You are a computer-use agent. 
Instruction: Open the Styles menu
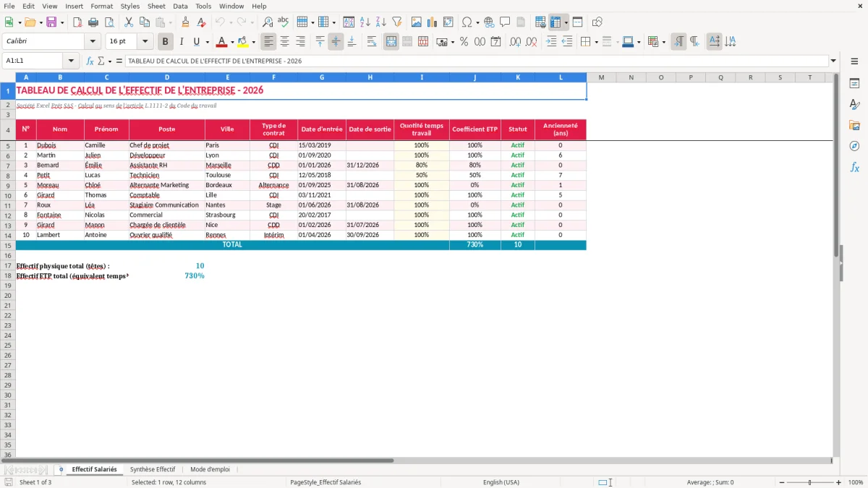[130, 6]
